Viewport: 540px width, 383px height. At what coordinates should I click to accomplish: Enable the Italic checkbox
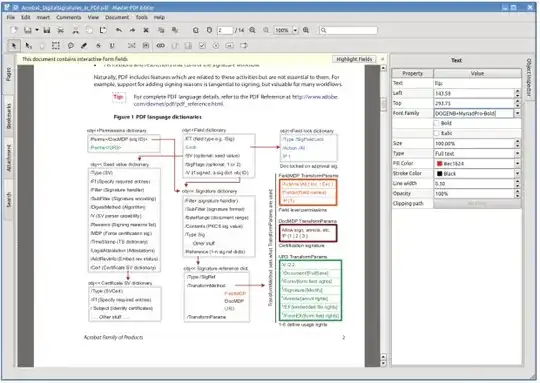coord(436,133)
